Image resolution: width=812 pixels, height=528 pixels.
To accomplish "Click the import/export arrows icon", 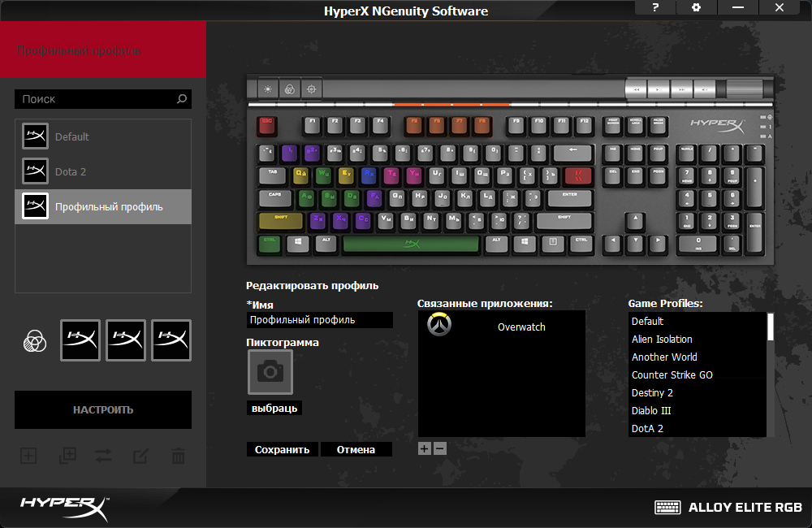I will 104,456.
